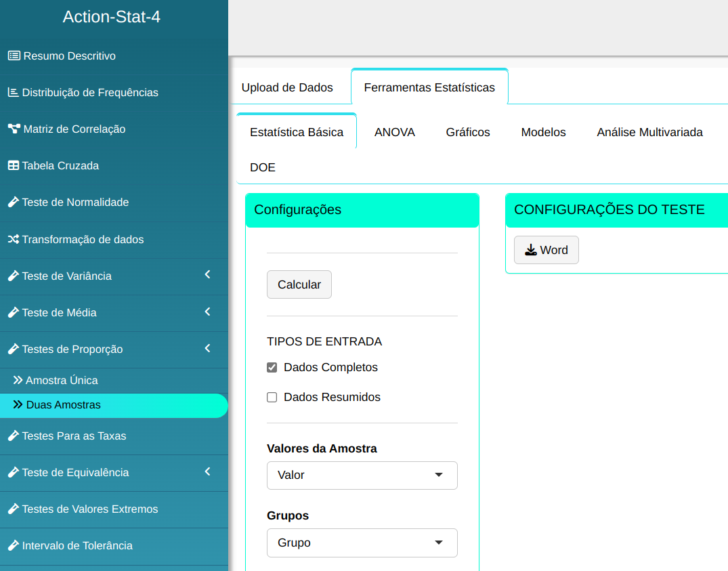Click the Testes Para as Taxas icon

click(x=13, y=436)
